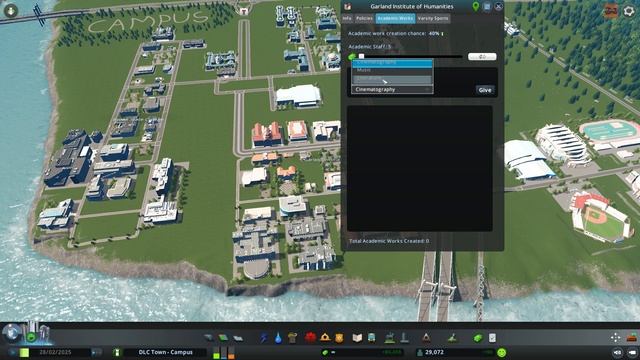Click the money balance display

[361, 352]
